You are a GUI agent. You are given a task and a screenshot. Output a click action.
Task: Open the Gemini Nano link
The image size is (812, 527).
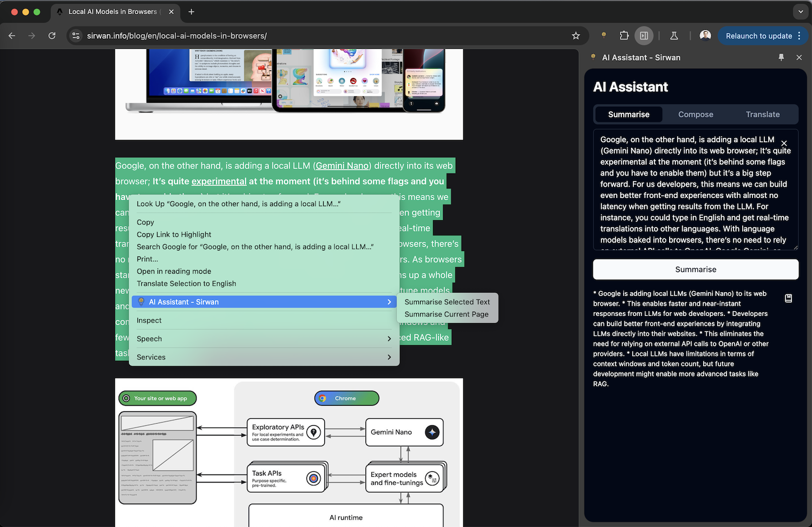[x=342, y=166]
